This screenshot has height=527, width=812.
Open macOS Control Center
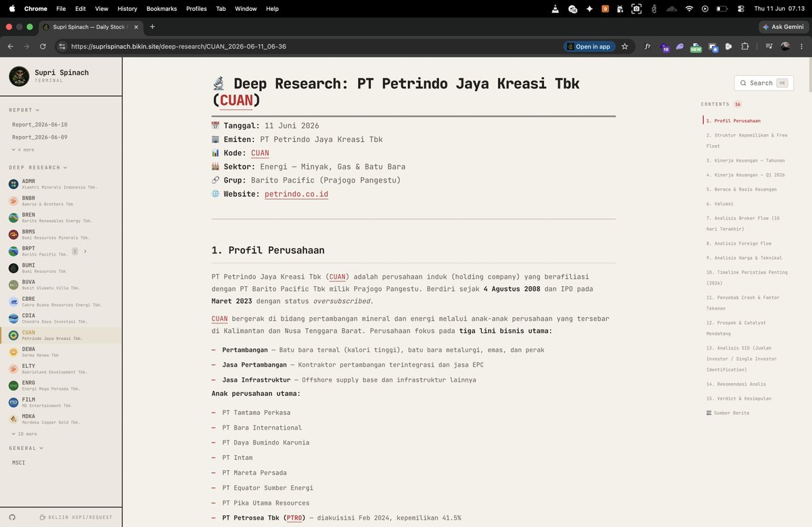point(741,9)
